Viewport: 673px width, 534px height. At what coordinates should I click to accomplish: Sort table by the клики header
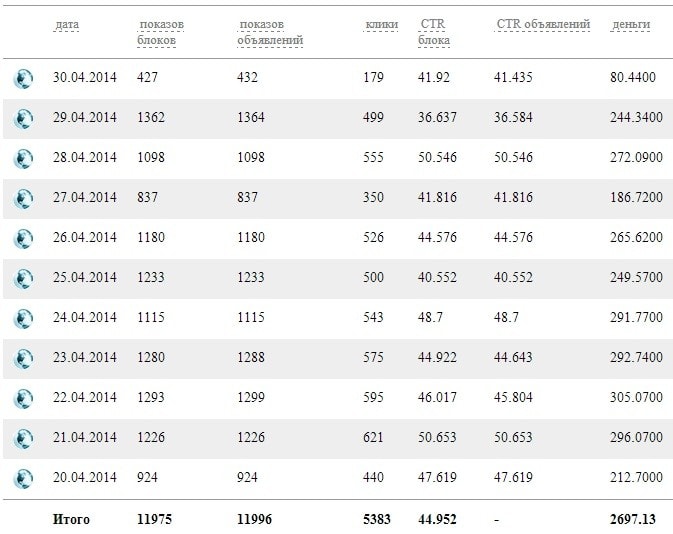[x=382, y=25]
